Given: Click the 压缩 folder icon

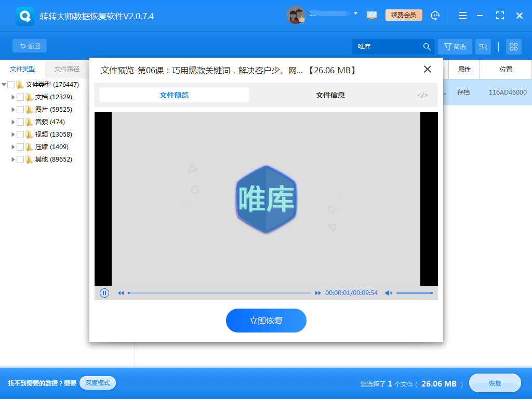Looking at the screenshot, I should point(29,147).
